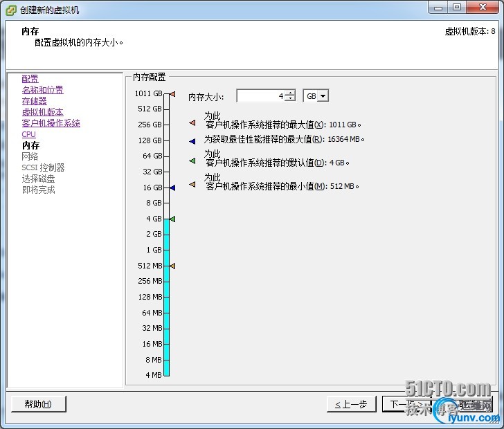This screenshot has width=504, height=429.
Task: Close the 创建新的虚拟机 window
Action: 483,8
